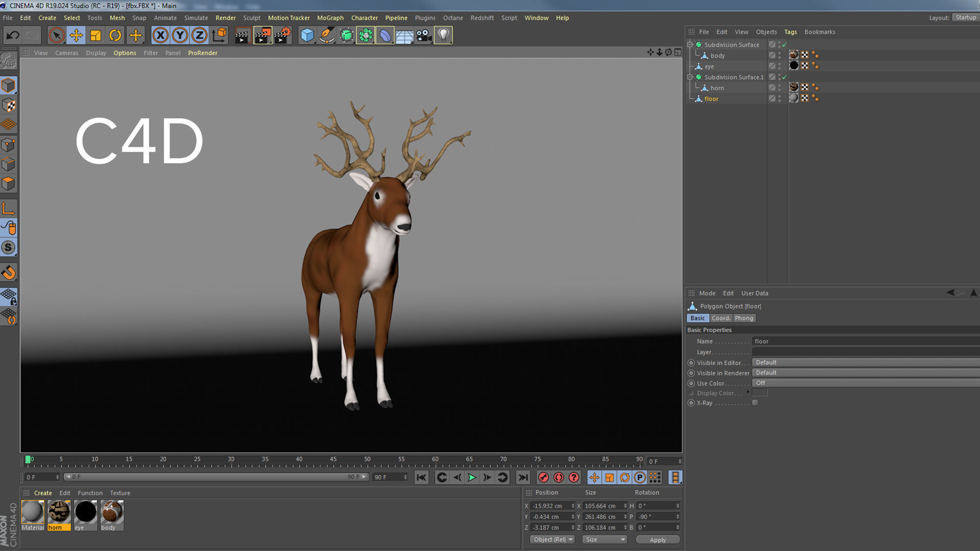Go to start of animation
The height and width of the screenshot is (551, 980).
tap(421, 478)
